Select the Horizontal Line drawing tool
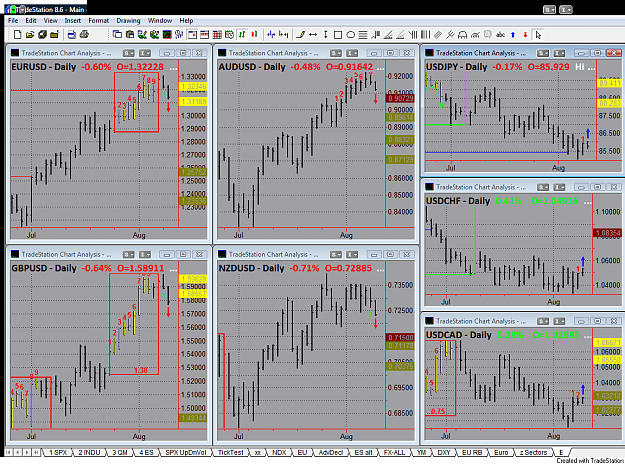This screenshot has height=464, width=625. pyautogui.click(x=313, y=35)
